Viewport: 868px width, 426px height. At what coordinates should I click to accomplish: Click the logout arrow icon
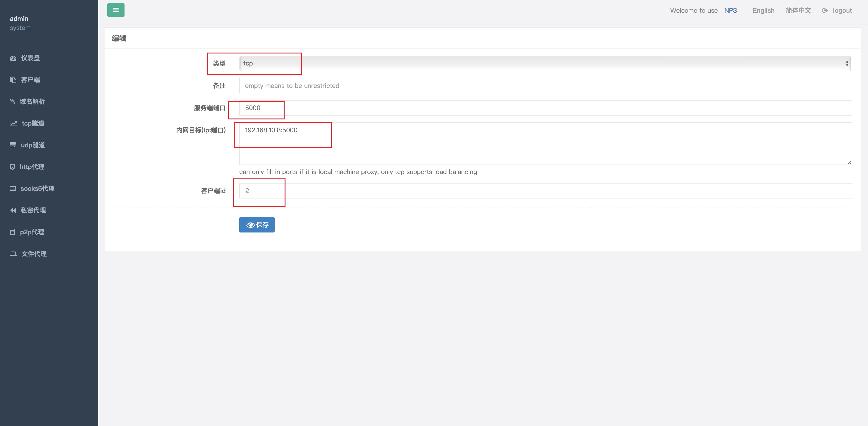[825, 10]
